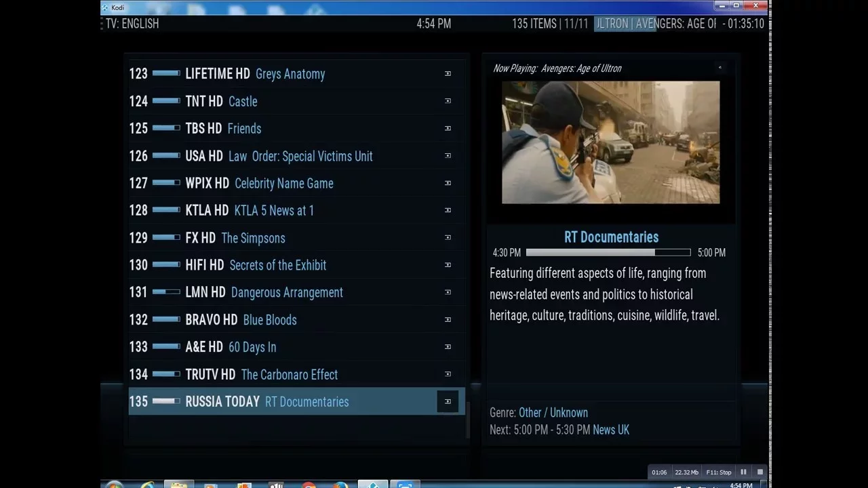Click the RT Documentaries 4:30–5:00 progress bar
The image size is (868, 488).
pos(608,252)
